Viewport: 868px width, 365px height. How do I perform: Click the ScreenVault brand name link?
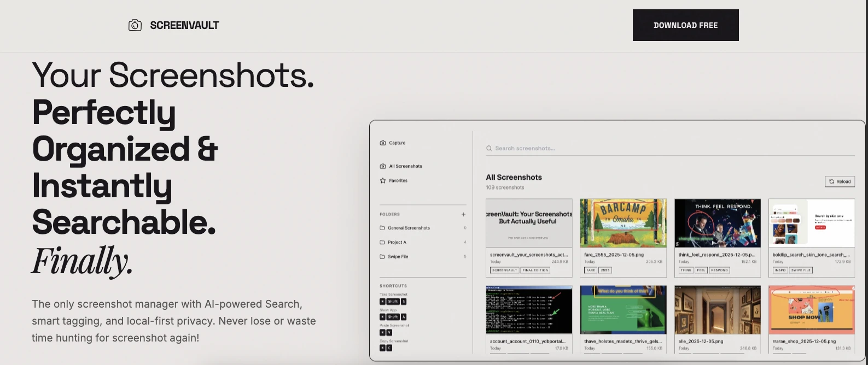pos(184,25)
